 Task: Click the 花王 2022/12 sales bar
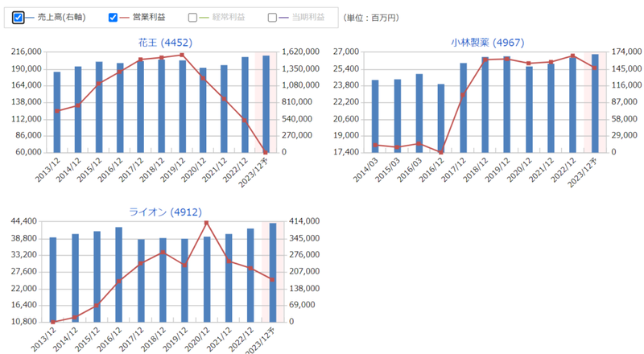click(245, 105)
